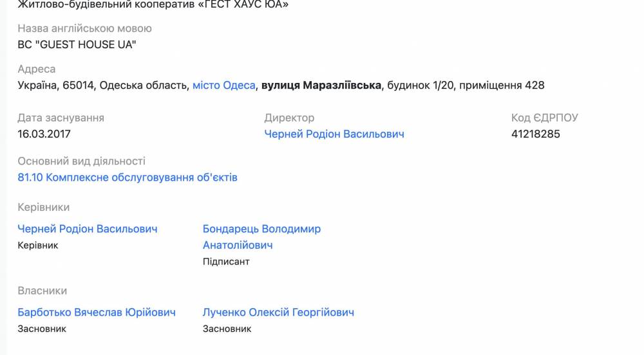This screenshot has height=355, width=644.
Task: Click the Основний вид діяльності label
Action: (x=82, y=161)
